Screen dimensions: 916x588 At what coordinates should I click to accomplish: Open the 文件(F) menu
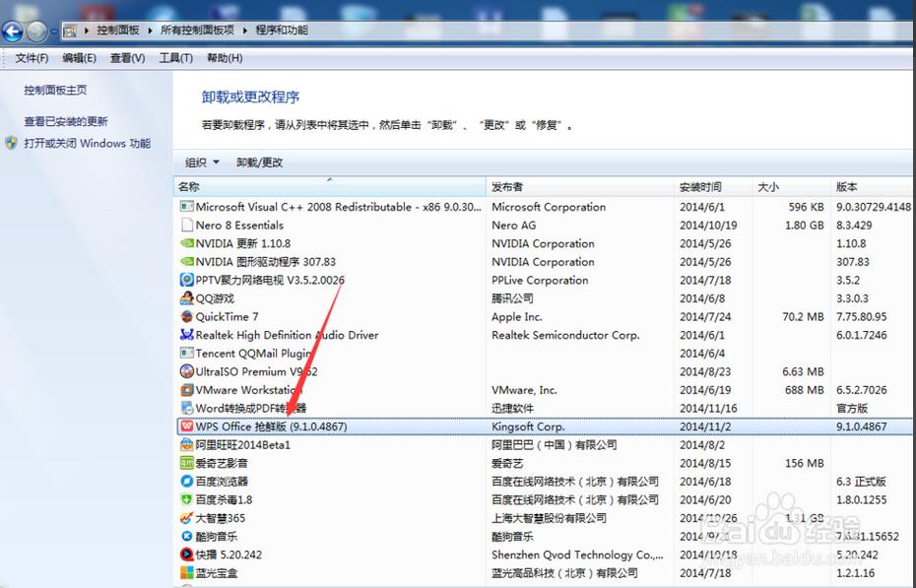(32, 58)
